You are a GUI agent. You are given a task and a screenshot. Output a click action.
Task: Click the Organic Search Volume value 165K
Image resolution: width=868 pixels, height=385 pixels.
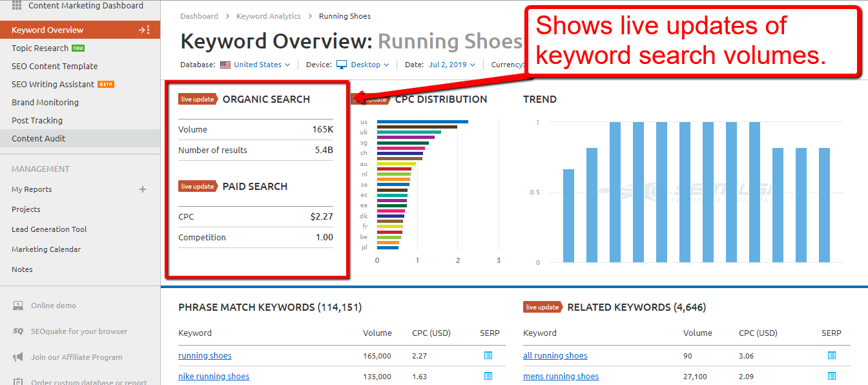323,129
